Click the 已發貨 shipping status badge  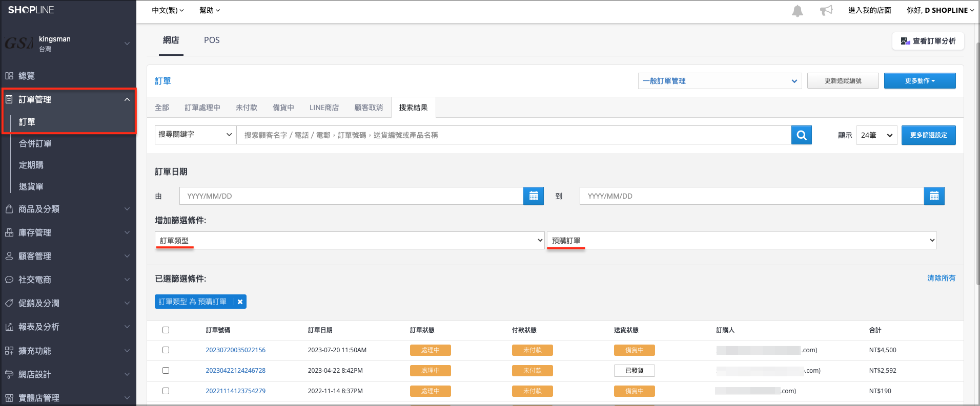[634, 371]
